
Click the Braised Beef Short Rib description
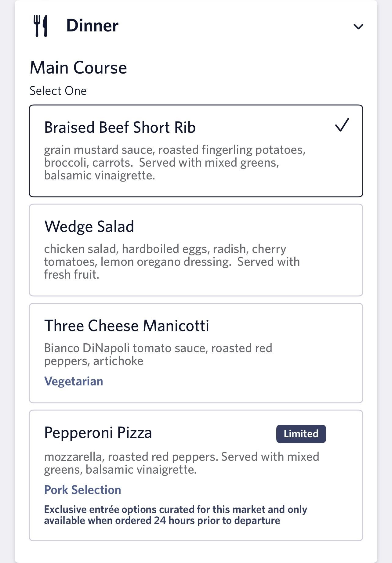tap(175, 163)
